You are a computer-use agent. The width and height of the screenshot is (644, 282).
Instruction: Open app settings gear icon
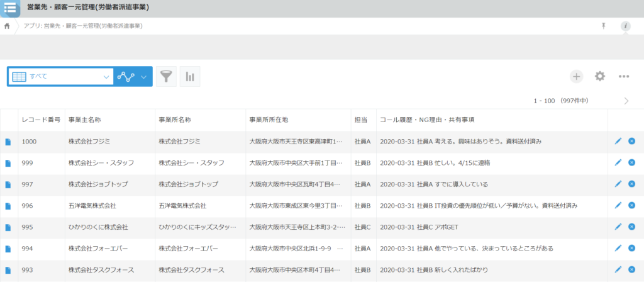pos(600,76)
